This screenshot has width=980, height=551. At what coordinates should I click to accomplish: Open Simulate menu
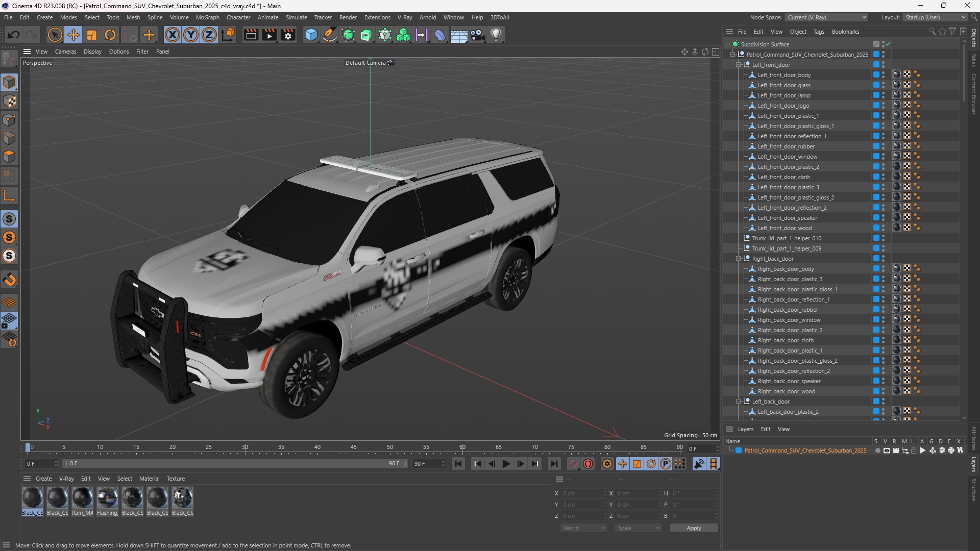pyautogui.click(x=296, y=17)
